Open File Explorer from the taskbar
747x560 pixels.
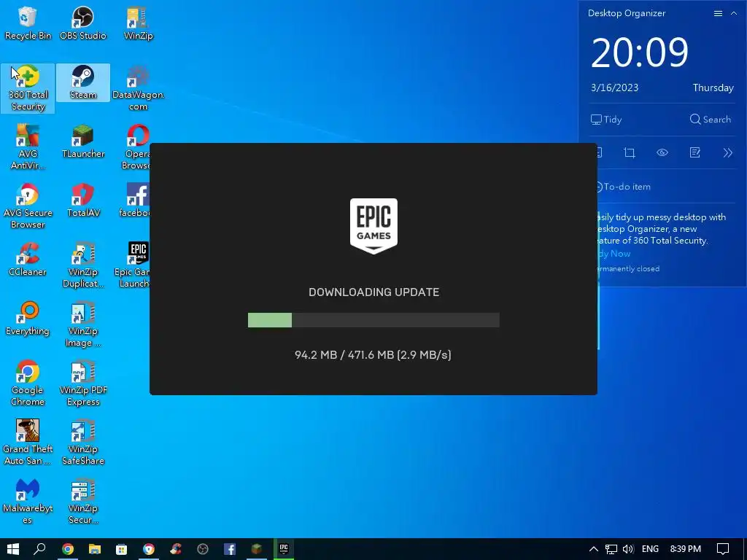pyautogui.click(x=95, y=549)
